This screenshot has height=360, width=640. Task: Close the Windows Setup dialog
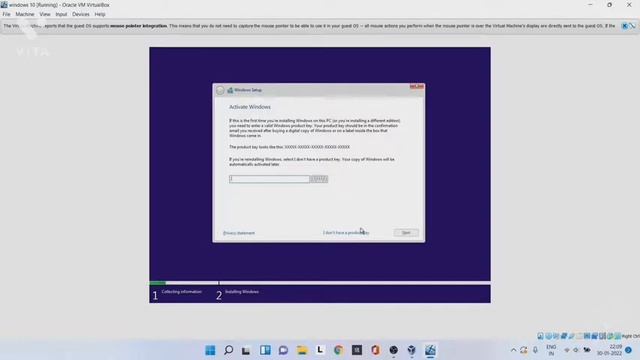tap(417, 87)
